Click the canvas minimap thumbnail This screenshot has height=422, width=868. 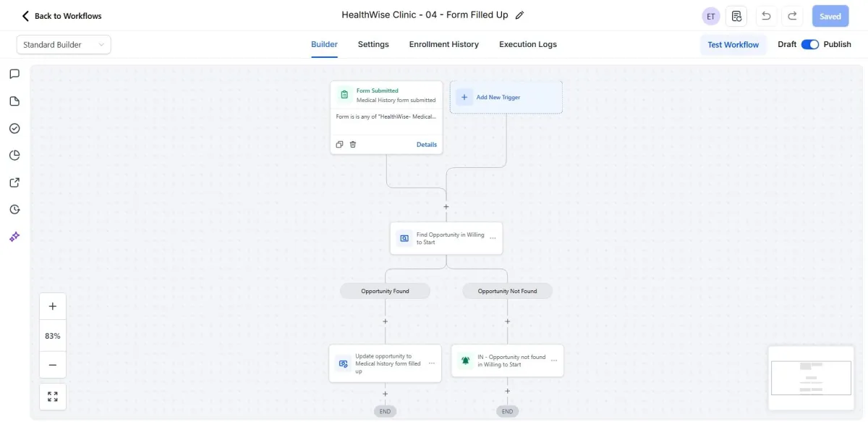[x=810, y=377]
